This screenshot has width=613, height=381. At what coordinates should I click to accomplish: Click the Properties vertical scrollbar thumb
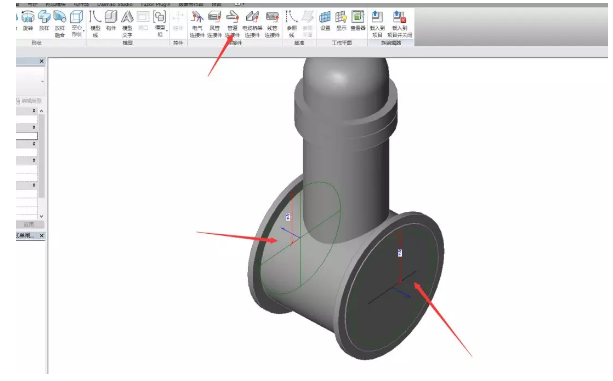click(x=41, y=156)
